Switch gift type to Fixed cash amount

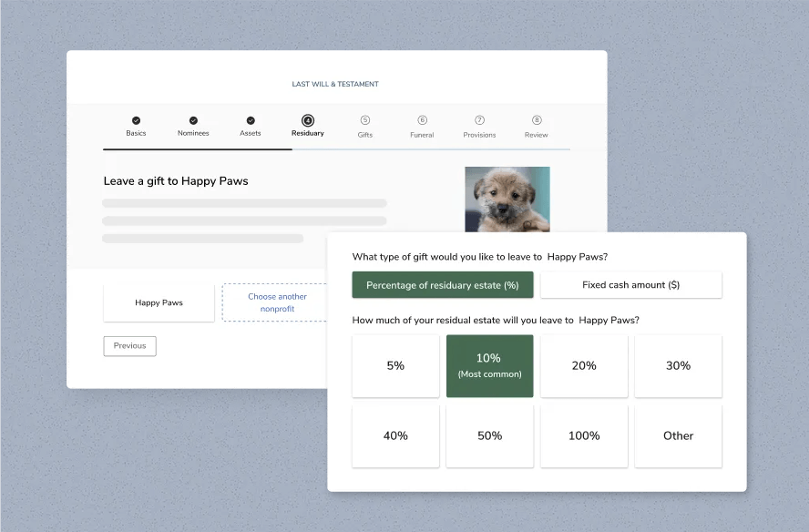click(630, 284)
